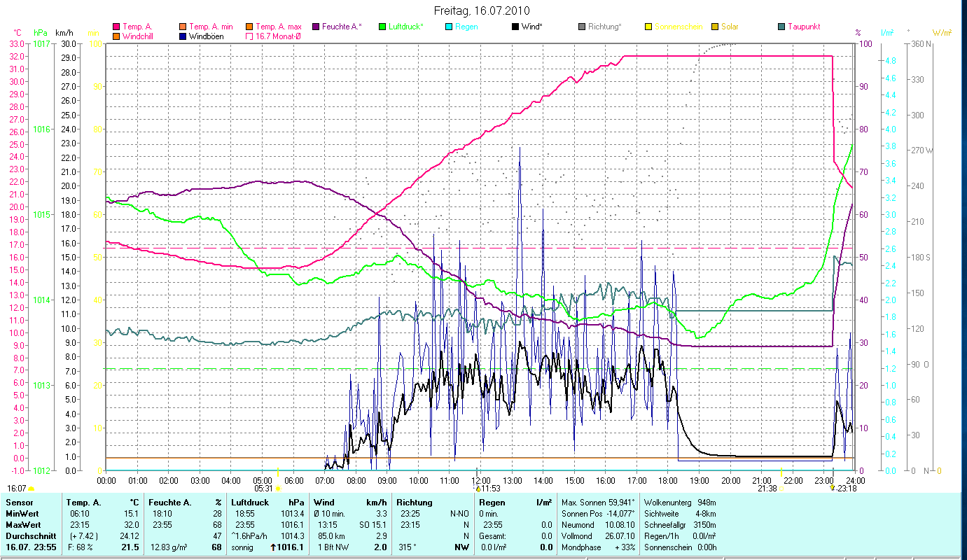Click the upward pressure trend arrow next to 1016.1
The width and height of the screenshot is (967, 560).
[x=274, y=547]
